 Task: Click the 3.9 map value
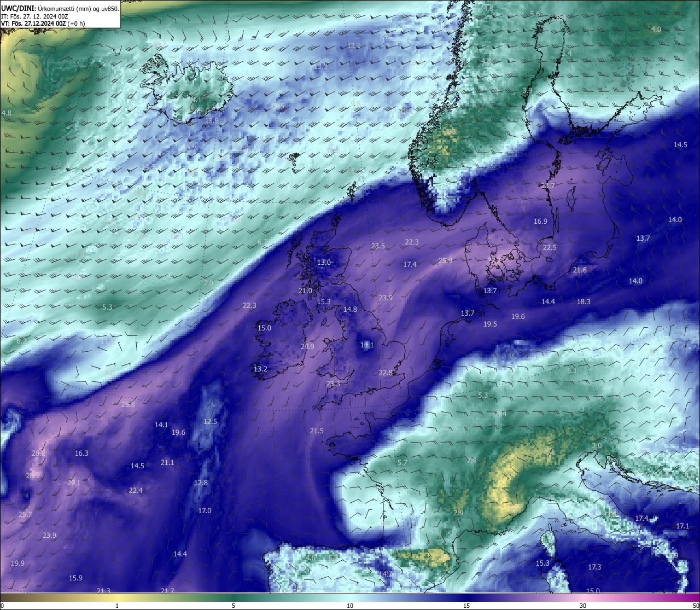pos(527,90)
